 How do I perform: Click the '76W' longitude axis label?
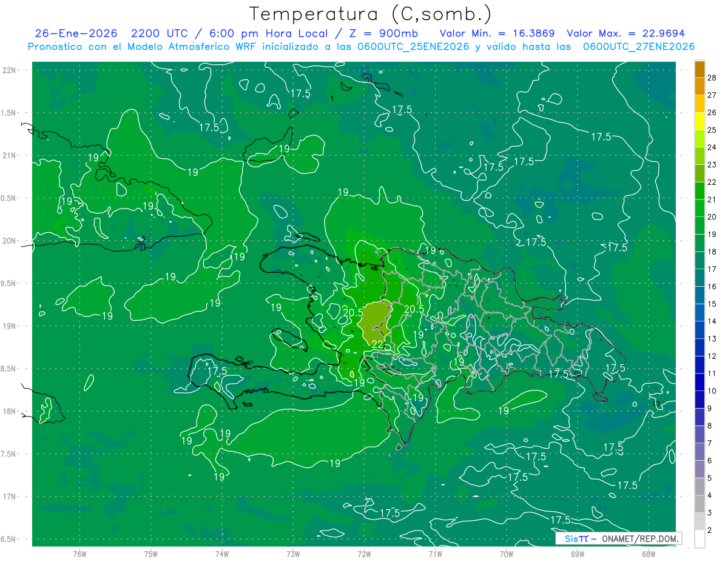(79, 554)
